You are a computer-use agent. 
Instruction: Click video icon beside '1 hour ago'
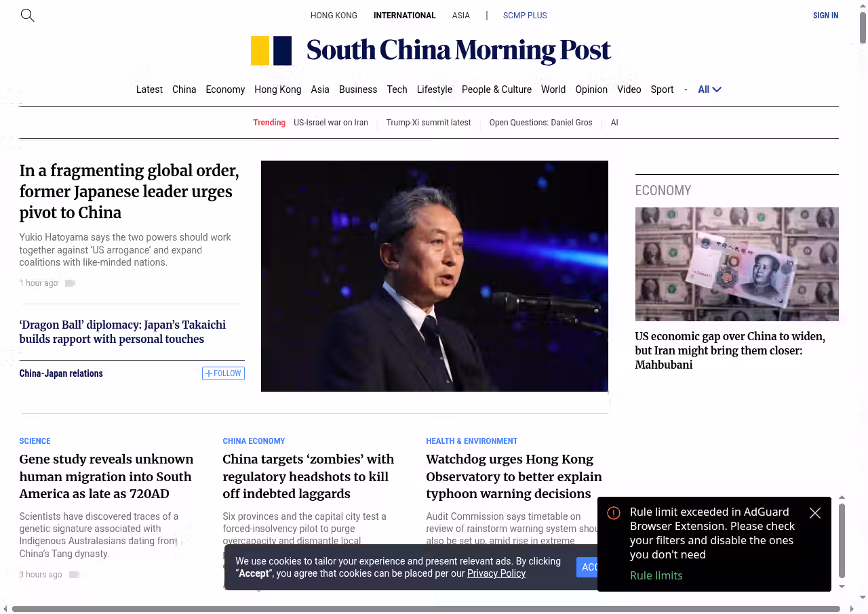[70, 283]
